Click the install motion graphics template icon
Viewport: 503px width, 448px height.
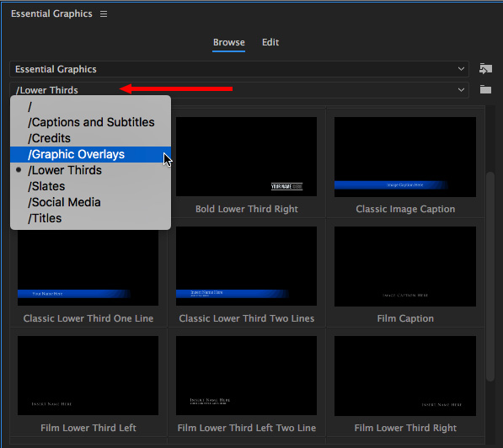click(485, 68)
